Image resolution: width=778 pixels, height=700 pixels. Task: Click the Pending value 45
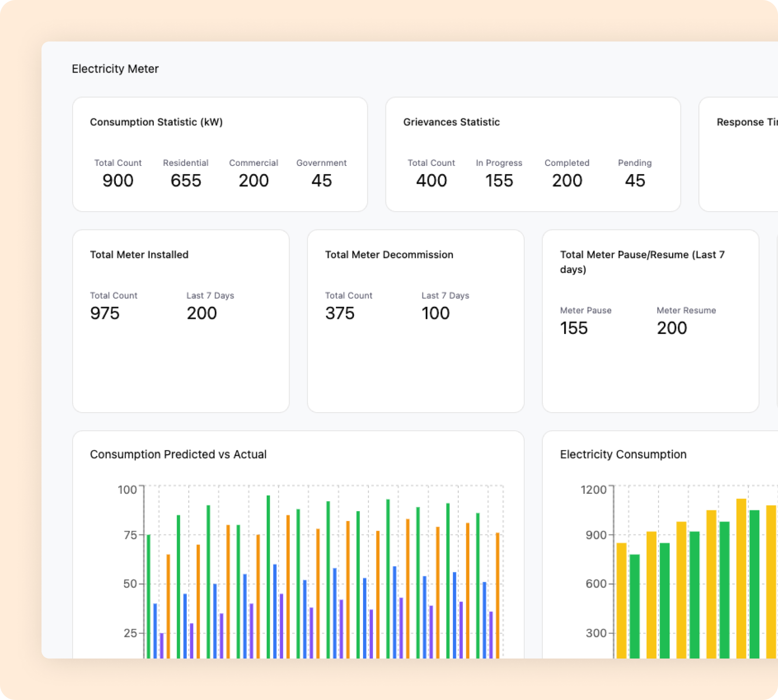pos(635,181)
